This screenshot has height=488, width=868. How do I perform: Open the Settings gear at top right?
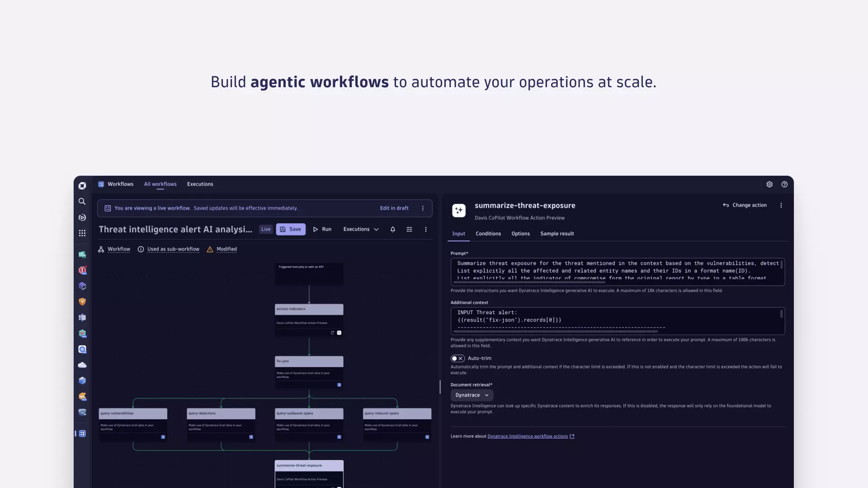[x=769, y=184]
